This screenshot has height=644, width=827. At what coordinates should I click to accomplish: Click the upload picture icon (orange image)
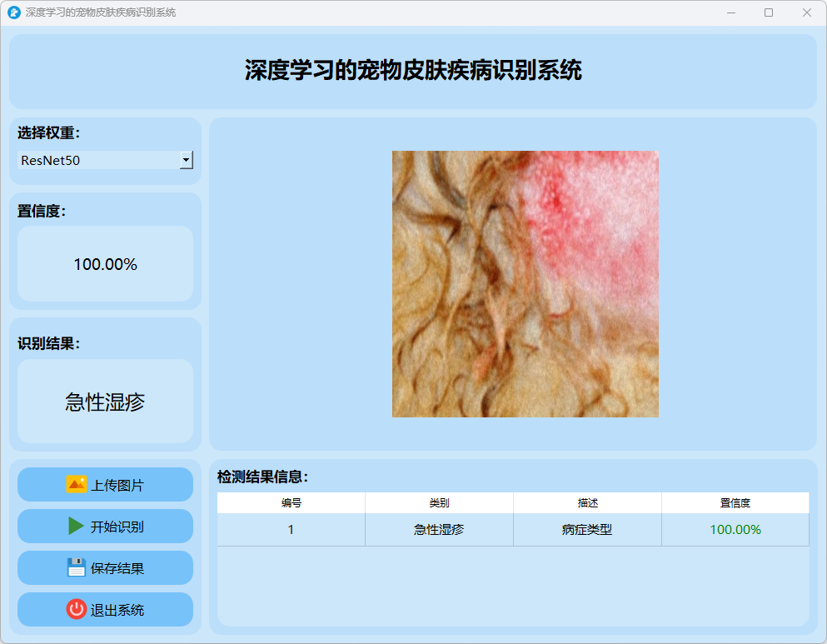[x=76, y=484]
